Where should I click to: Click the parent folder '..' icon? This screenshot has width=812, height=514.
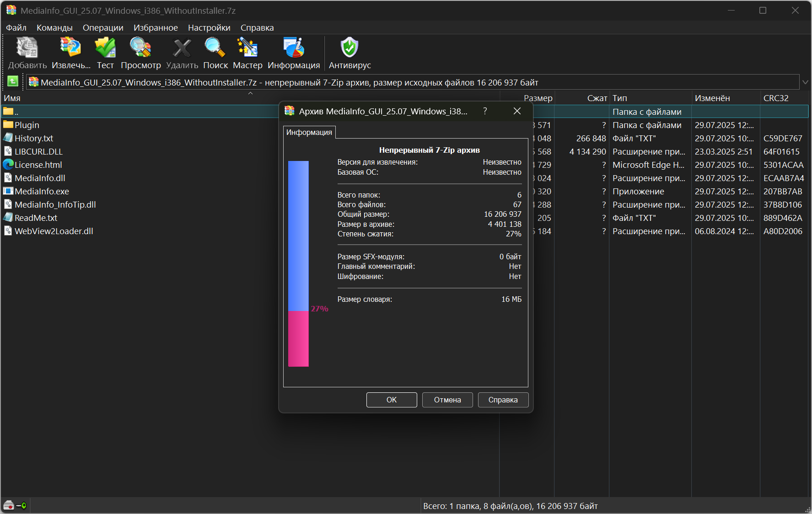click(x=8, y=111)
